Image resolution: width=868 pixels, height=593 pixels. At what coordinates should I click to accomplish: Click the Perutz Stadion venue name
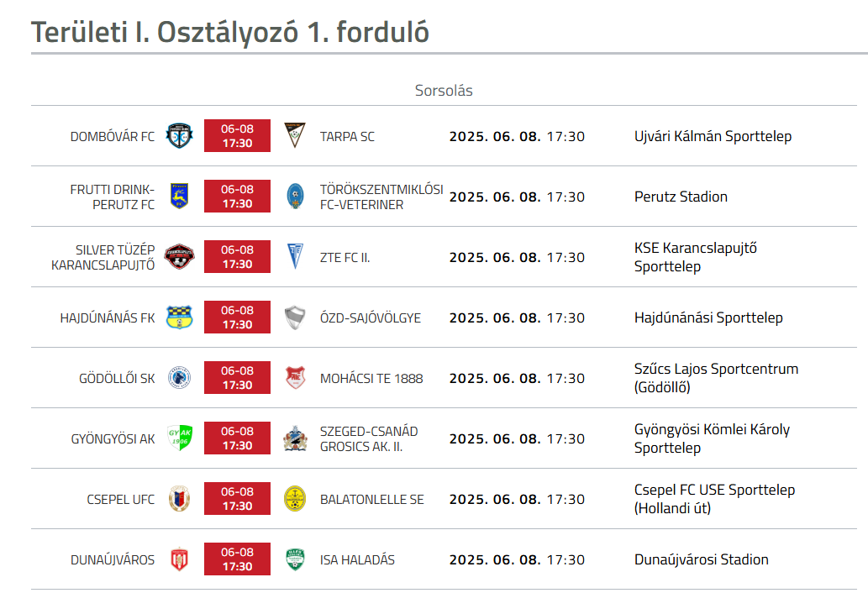(681, 197)
